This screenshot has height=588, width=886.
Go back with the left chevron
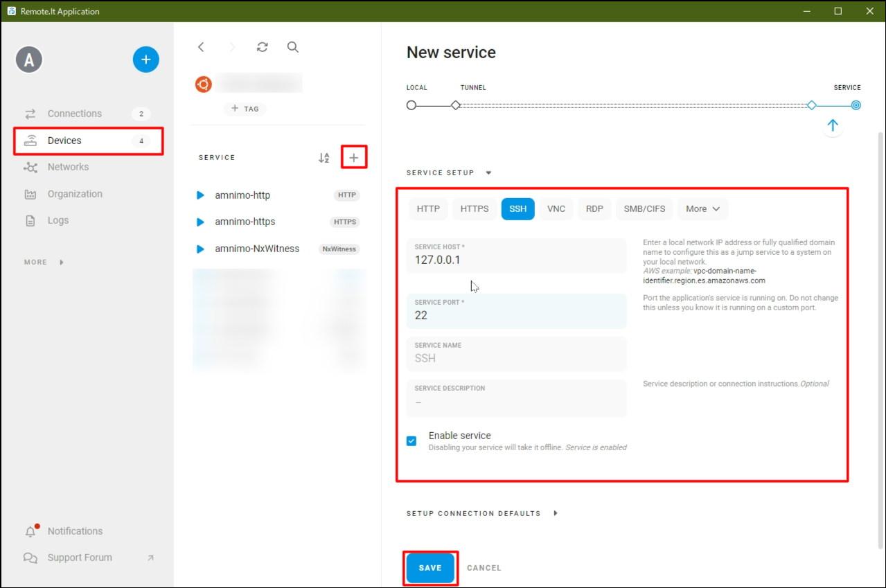point(201,47)
